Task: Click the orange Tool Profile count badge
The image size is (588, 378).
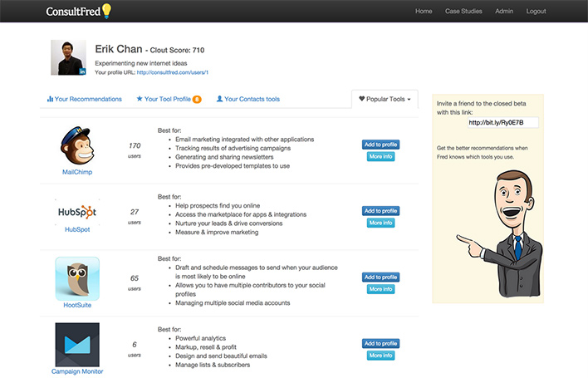Action: 197,100
